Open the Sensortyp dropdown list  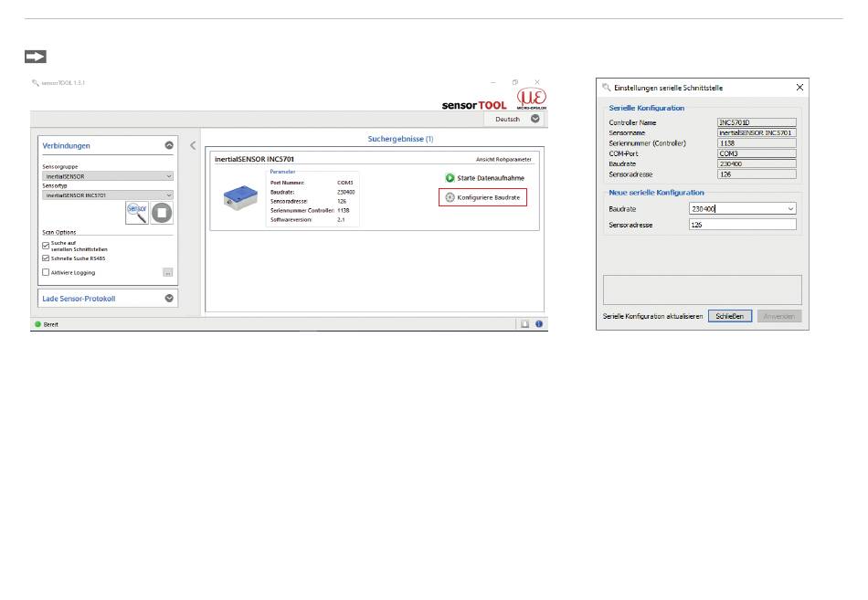tap(108, 195)
